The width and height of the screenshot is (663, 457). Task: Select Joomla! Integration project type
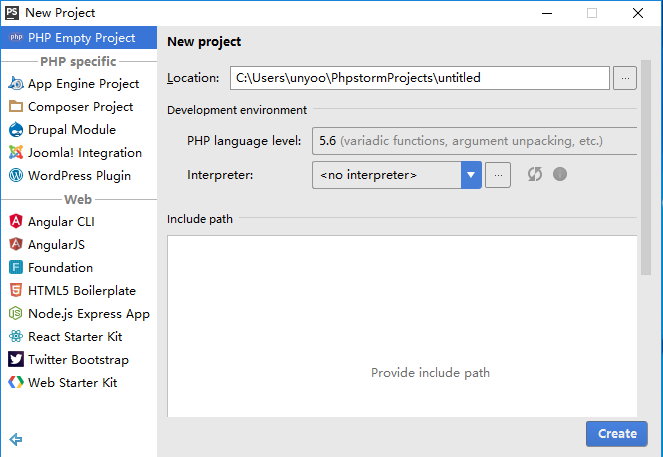coord(79,152)
